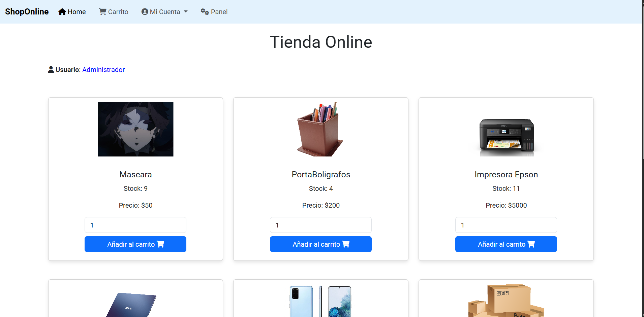Click cart icon on Impresora Epson add button

[531, 244]
